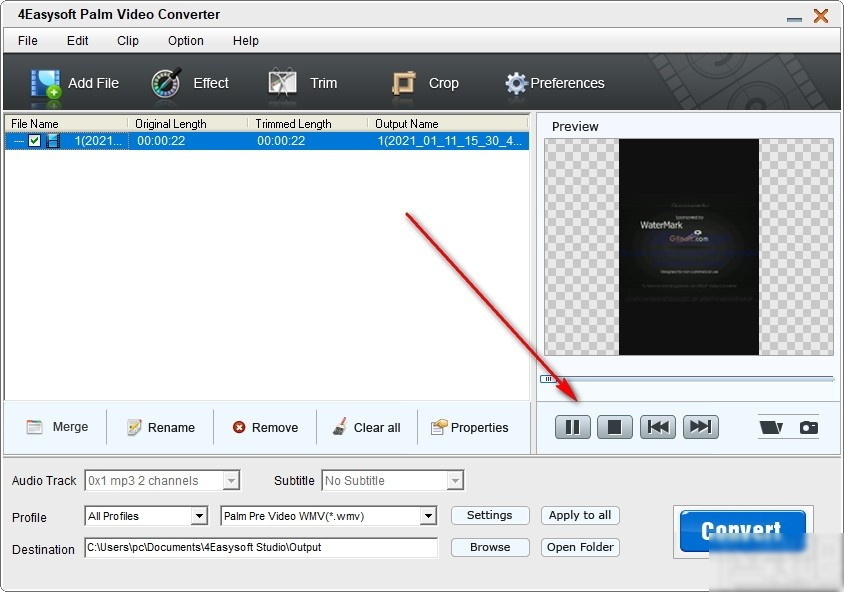Image resolution: width=844 pixels, height=592 pixels.
Task: Clear all files from list
Action: tap(367, 427)
